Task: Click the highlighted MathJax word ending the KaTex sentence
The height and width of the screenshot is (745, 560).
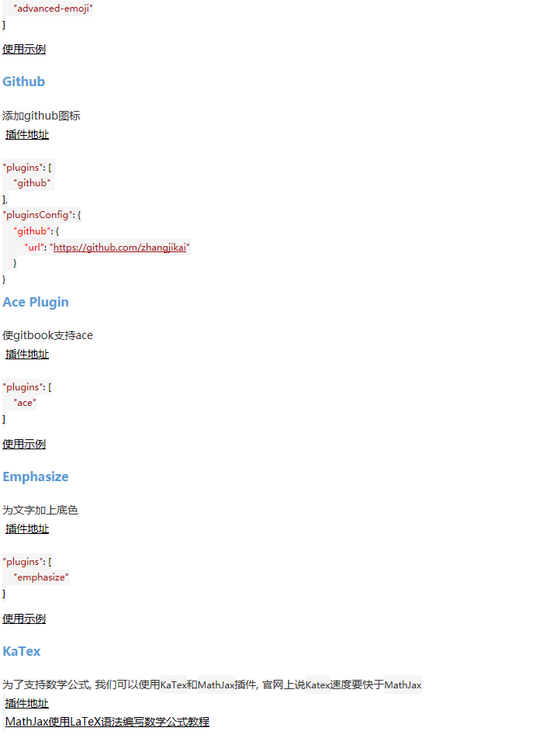Action: (403, 684)
